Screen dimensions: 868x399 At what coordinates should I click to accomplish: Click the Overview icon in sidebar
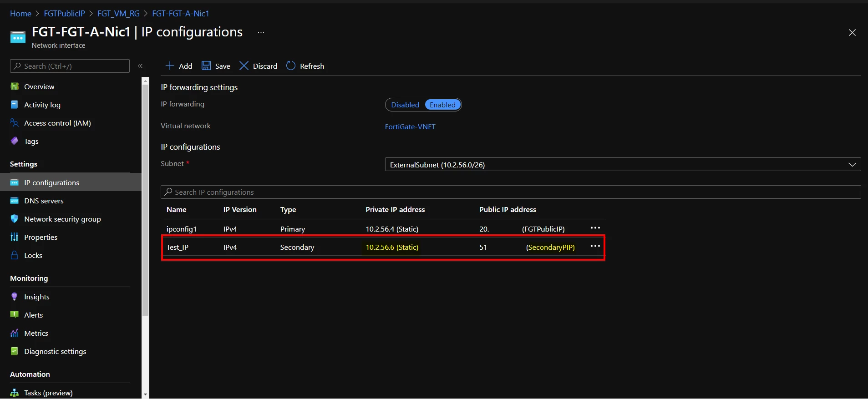(x=15, y=86)
